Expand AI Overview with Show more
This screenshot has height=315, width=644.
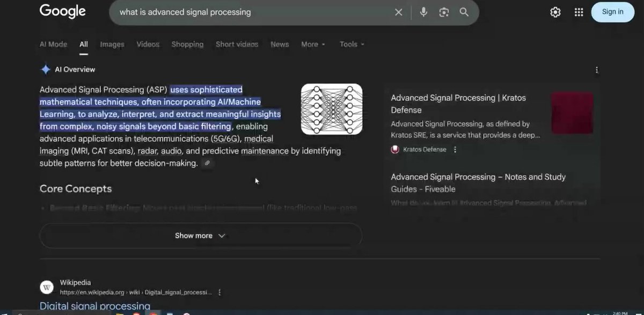tap(201, 236)
